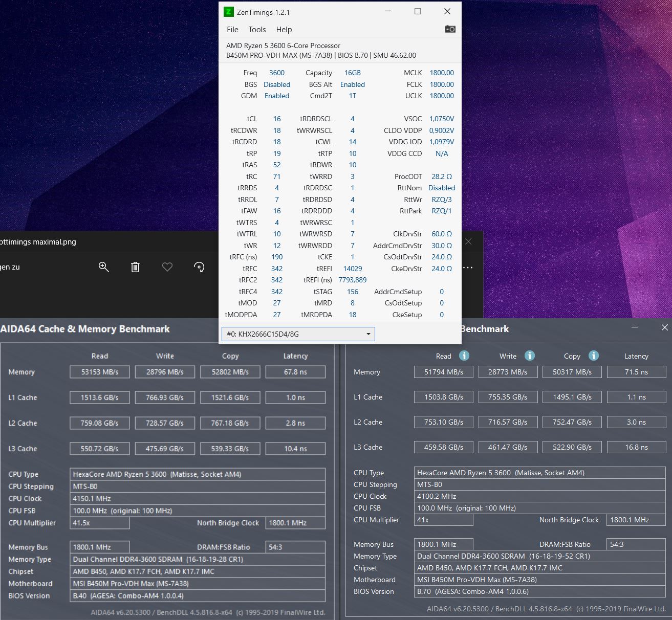The height and width of the screenshot is (620, 672).
Task: Click the Cmd2T value 1T
Action: coord(353,96)
